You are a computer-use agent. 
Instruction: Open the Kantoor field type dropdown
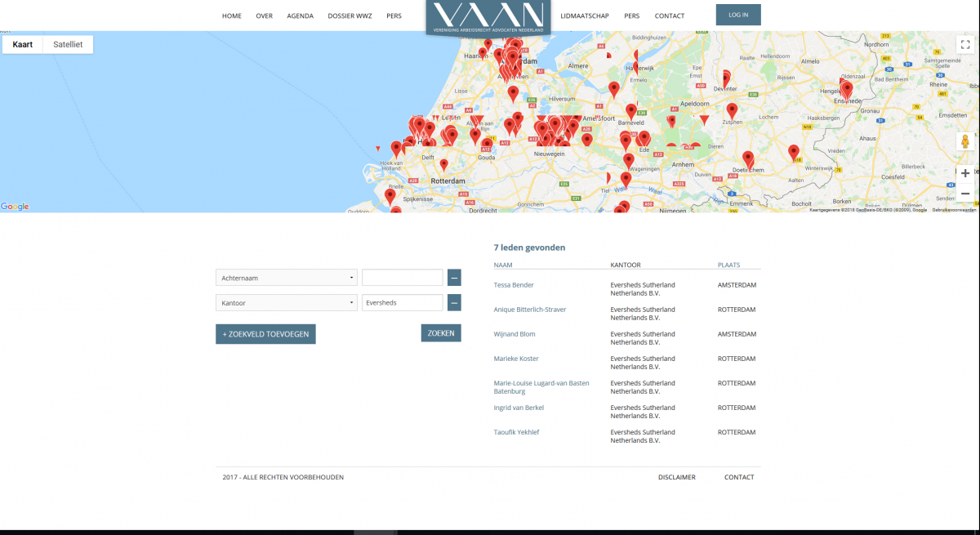(286, 302)
